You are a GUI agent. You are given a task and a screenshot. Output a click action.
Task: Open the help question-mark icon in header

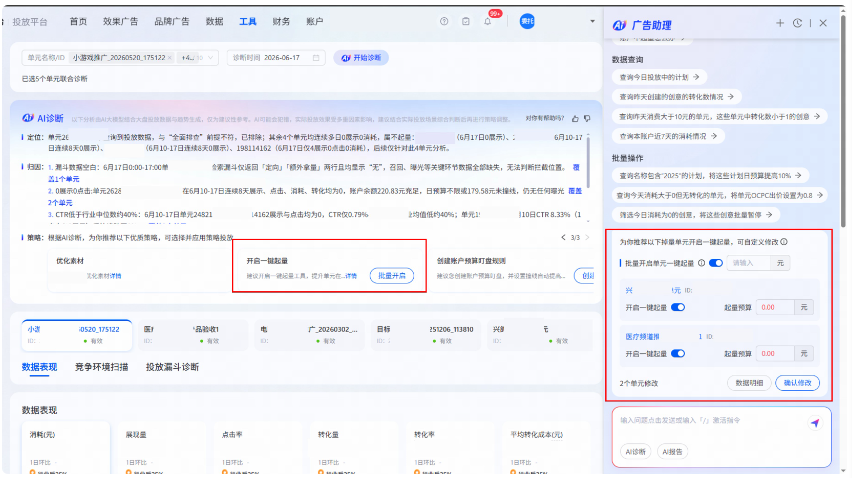tap(444, 21)
